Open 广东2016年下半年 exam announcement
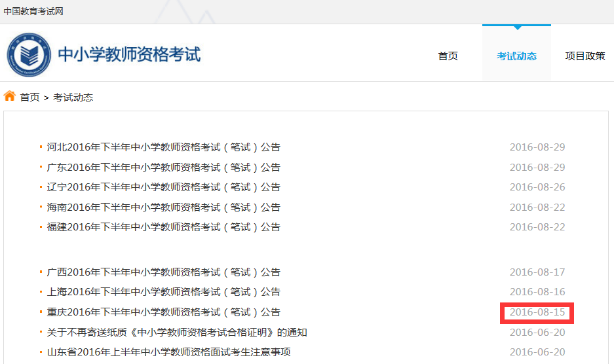Viewport: 614px width, 364px height. coord(163,168)
